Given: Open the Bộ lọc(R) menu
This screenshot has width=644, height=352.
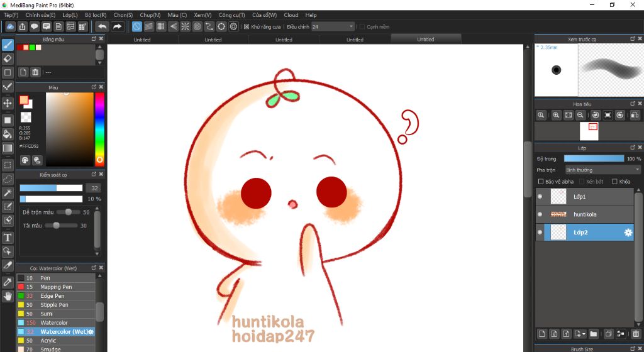Looking at the screenshot, I should [96, 15].
